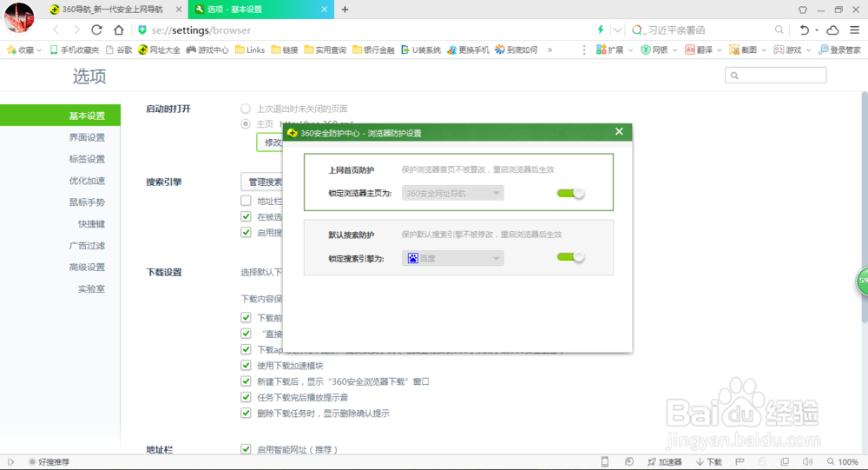Click the 100% zoom level indicator
The height and width of the screenshot is (470, 868).
pyautogui.click(x=843, y=461)
